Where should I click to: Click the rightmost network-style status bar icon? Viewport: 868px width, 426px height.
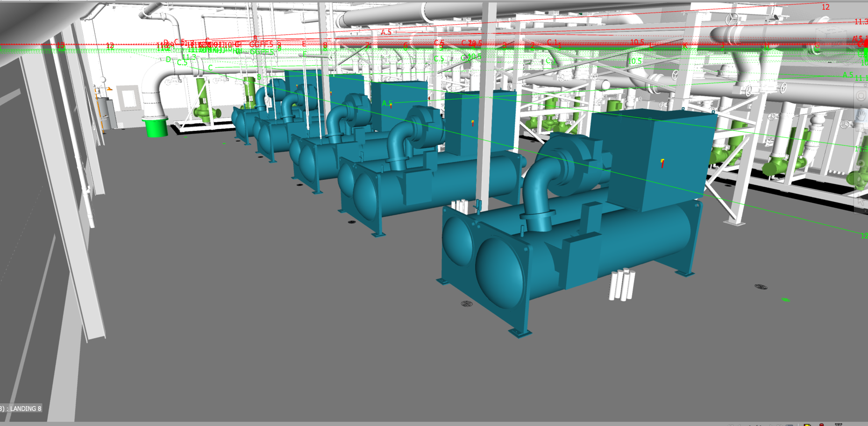click(839, 425)
